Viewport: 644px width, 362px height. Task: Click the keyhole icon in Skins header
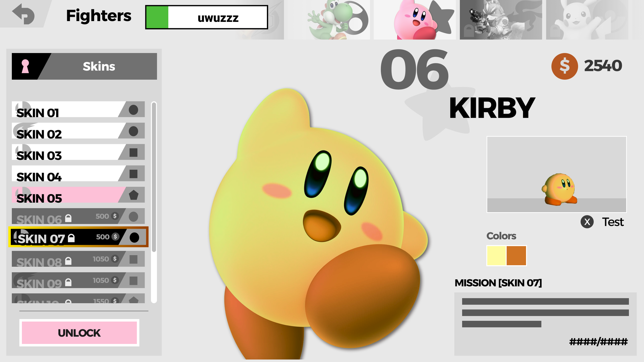click(25, 66)
